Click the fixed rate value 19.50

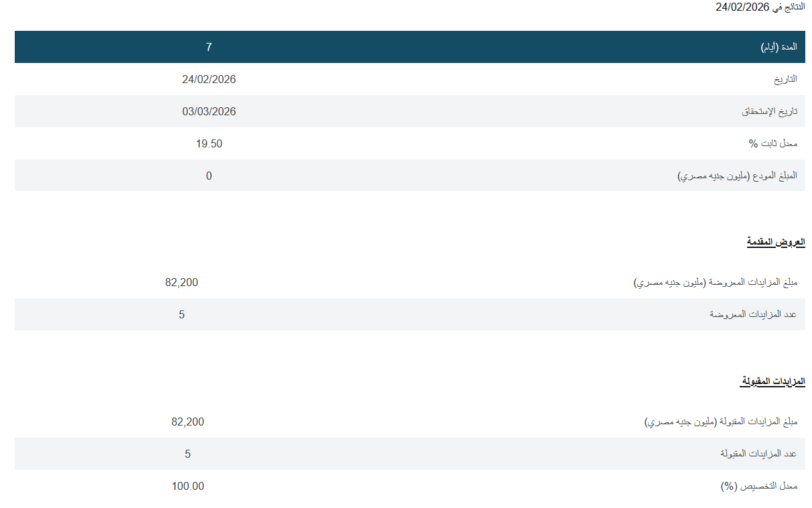(x=209, y=143)
